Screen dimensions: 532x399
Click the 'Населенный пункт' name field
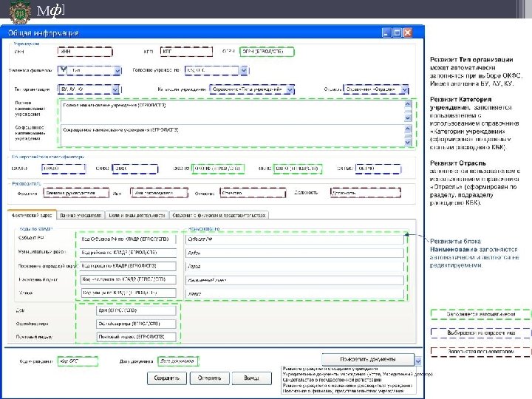pos(295,280)
